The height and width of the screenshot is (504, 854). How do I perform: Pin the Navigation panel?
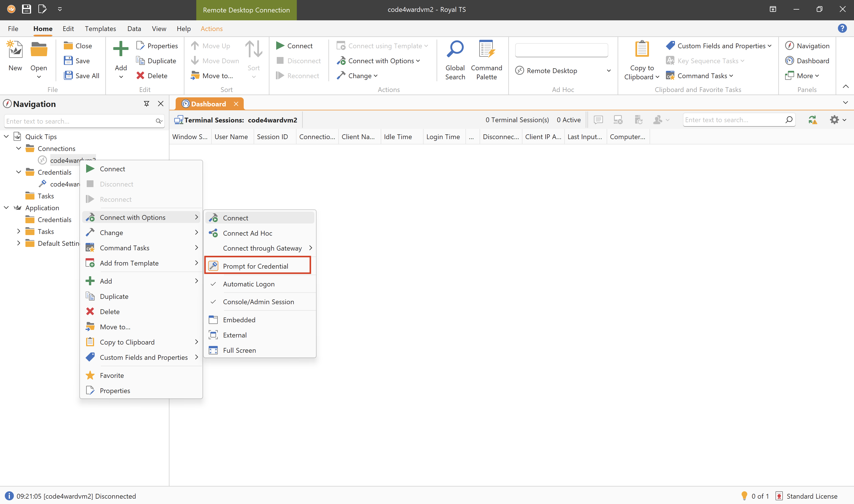147,104
